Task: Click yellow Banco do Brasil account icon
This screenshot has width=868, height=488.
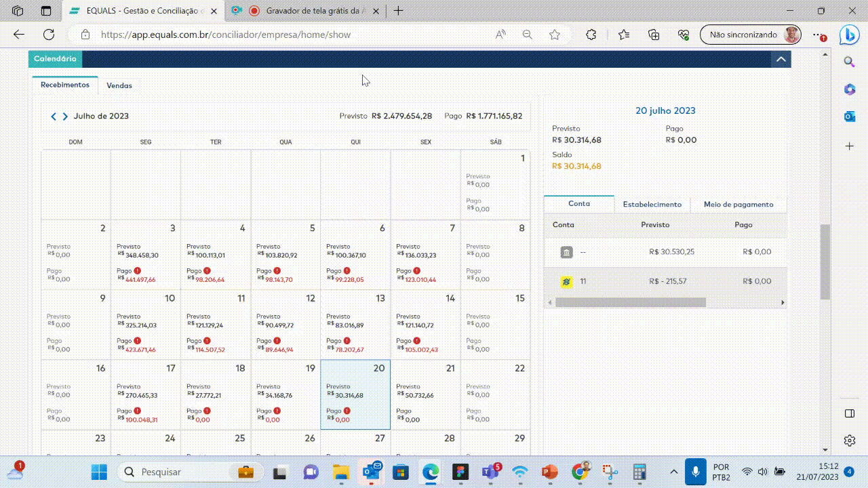Action: (566, 281)
